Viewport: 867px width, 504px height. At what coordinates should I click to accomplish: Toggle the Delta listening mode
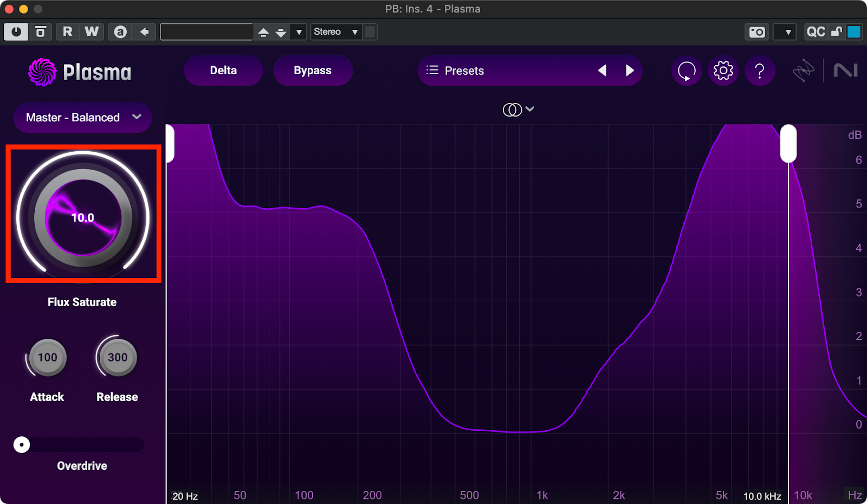point(223,70)
